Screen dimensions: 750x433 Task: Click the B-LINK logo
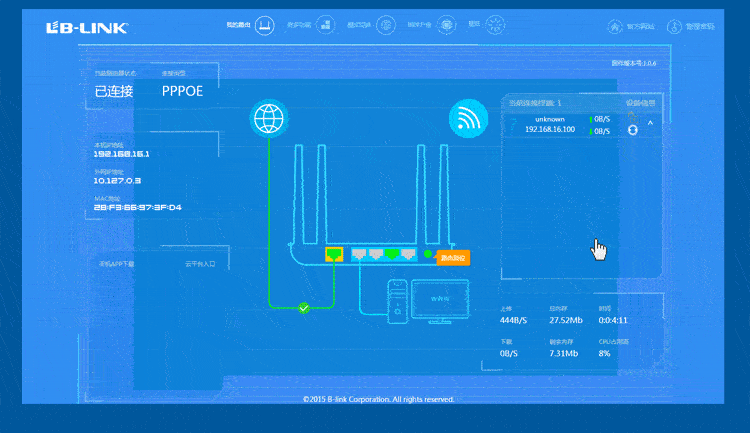[x=87, y=28]
